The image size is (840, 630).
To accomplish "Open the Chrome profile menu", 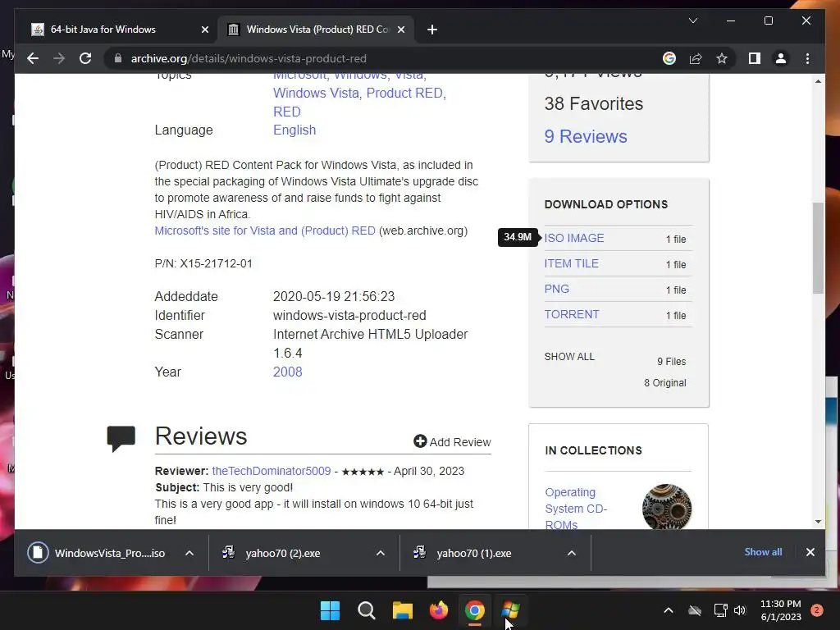I will click(781, 58).
